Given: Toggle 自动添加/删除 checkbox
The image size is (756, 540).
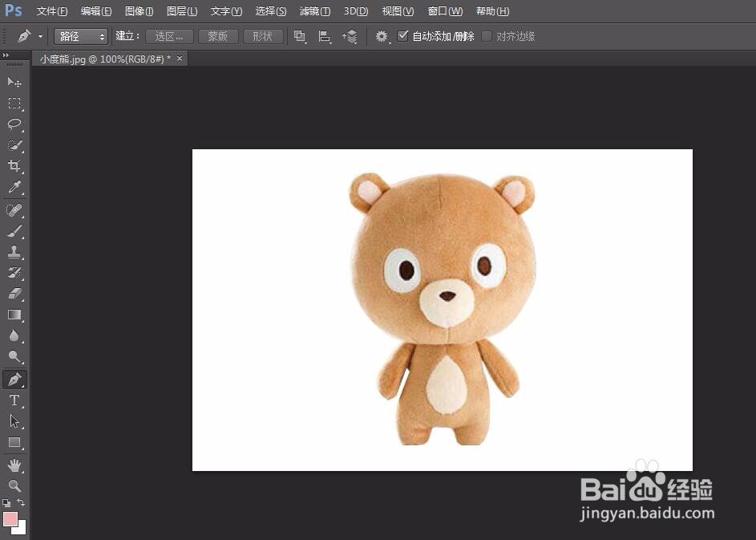Looking at the screenshot, I should [402, 36].
